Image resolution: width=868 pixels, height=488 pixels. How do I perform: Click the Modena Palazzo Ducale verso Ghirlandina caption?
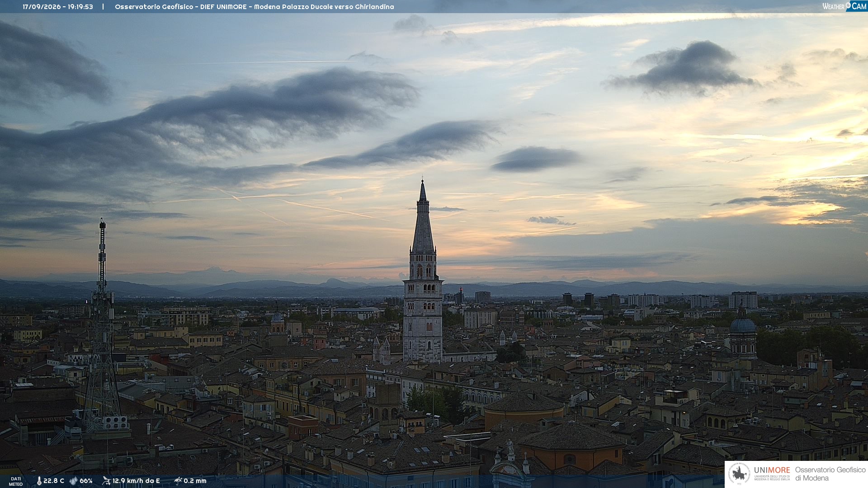324,7
